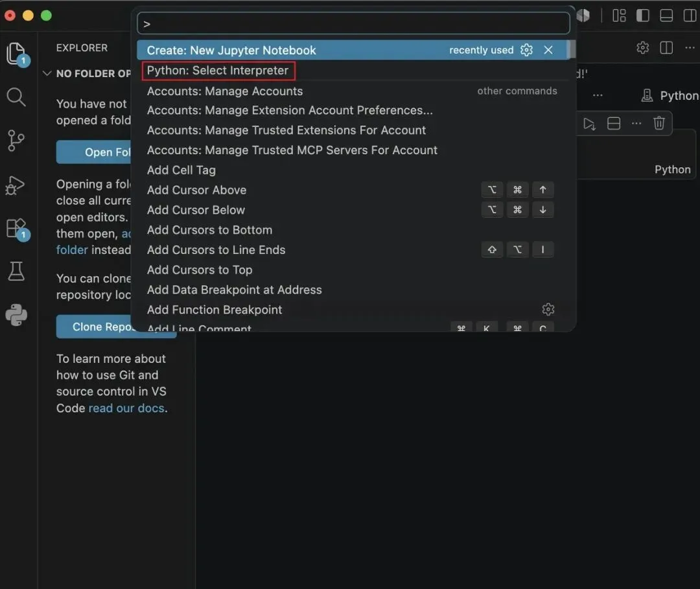The width and height of the screenshot is (700, 589).
Task: Open notebook toolbar overflow ellipsis
Action: [598, 95]
